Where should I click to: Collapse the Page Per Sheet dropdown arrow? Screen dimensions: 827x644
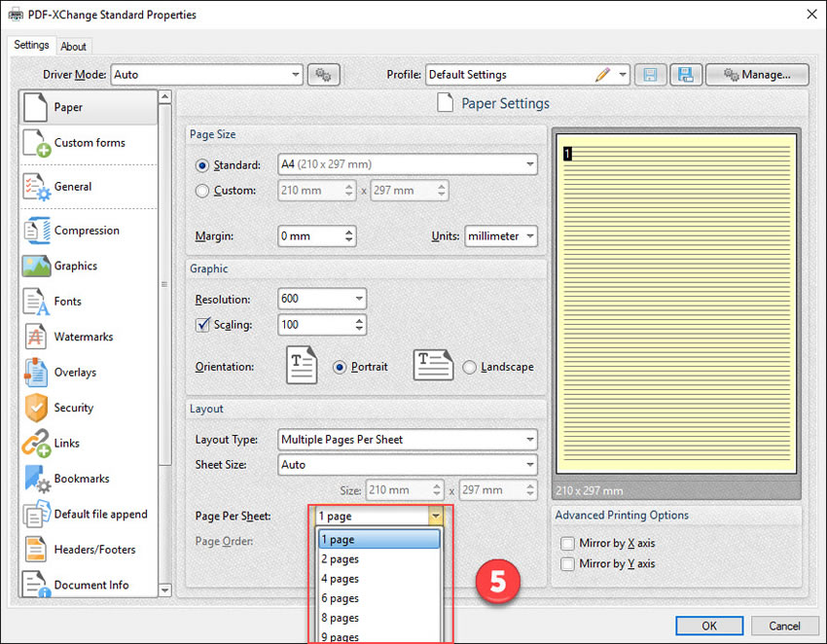pyautogui.click(x=436, y=516)
